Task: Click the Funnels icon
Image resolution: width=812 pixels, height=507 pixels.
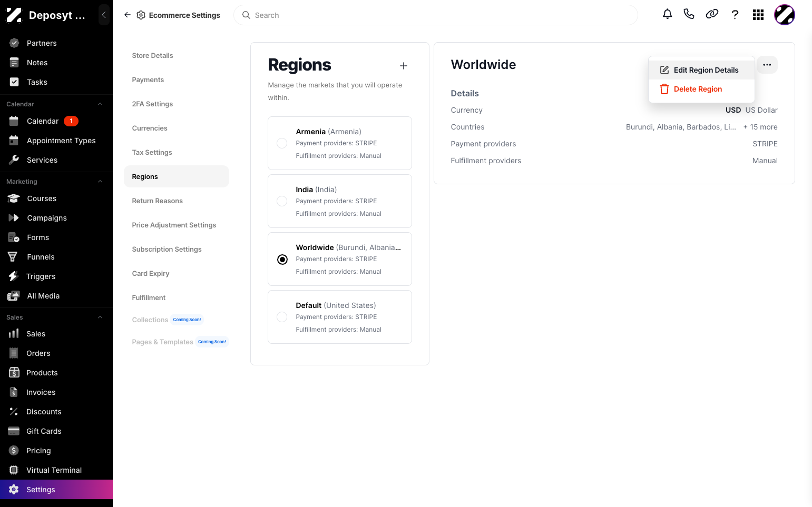Action: coord(13,257)
